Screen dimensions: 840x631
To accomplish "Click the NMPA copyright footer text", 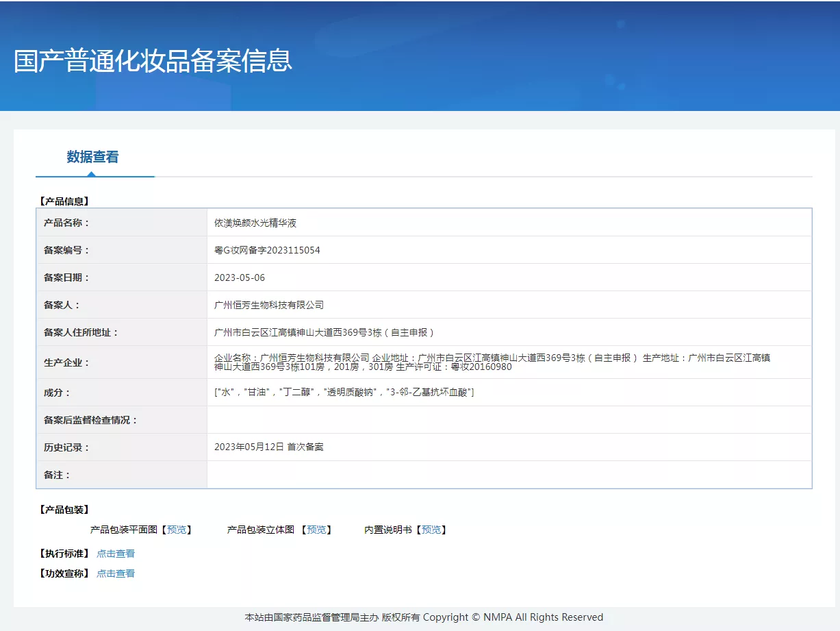I will click(424, 617).
